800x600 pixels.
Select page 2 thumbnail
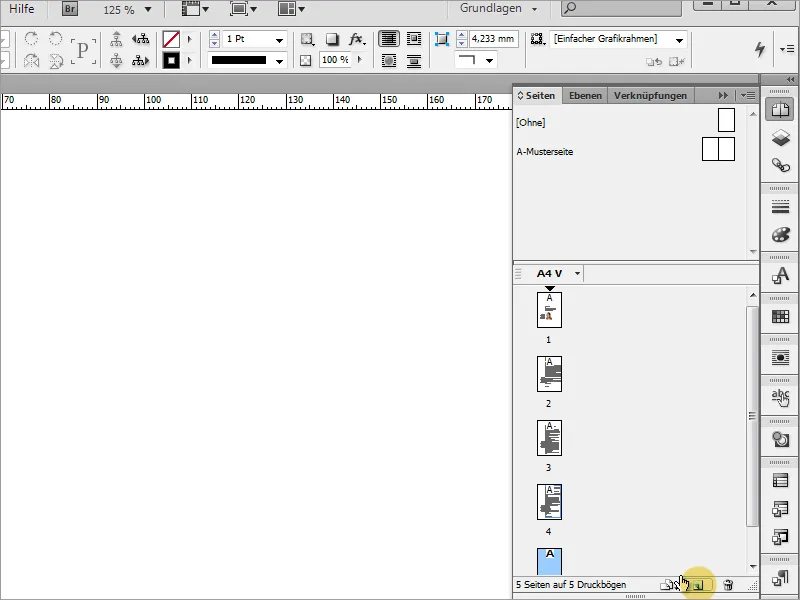pyautogui.click(x=549, y=374)
